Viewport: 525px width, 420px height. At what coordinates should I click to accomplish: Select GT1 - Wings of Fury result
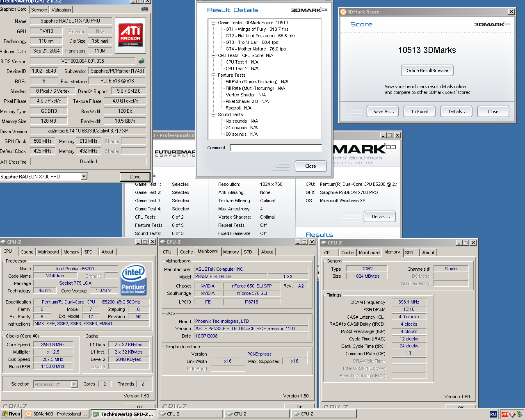pyautogui.click(x=257, y=29)
